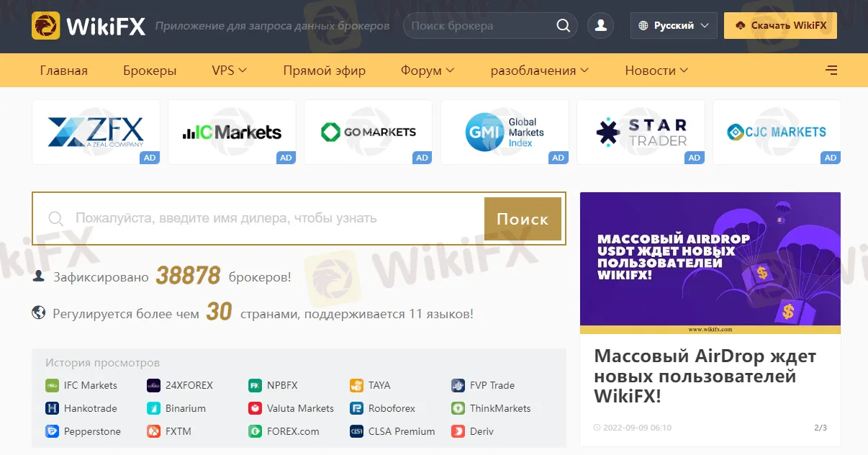Open the GO Markets ad banner
This screenshot has height=455, width=868.
tap(368, 132)
